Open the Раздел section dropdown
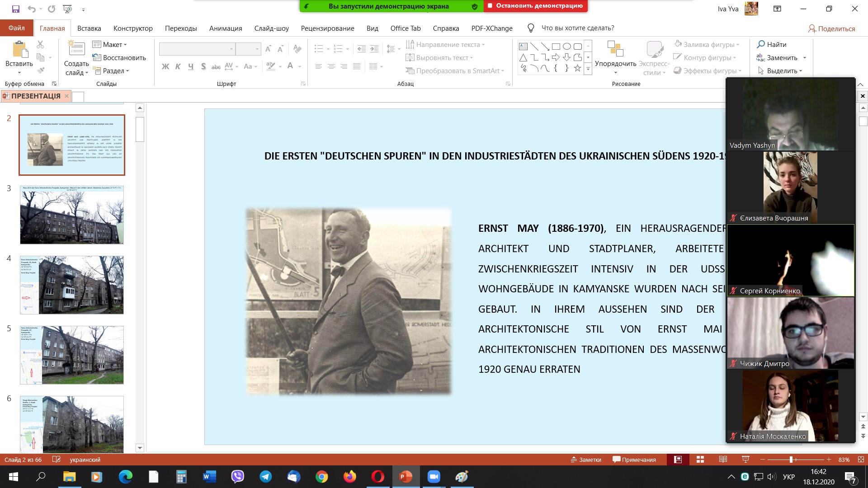The height and width of the screenshot is (488, 868). (111, 70)
